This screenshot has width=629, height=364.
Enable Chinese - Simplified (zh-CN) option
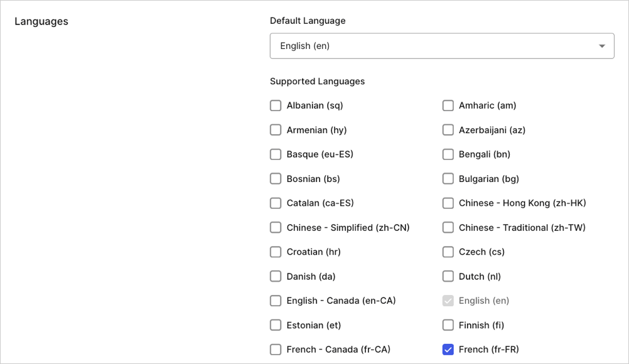[276, 227]
